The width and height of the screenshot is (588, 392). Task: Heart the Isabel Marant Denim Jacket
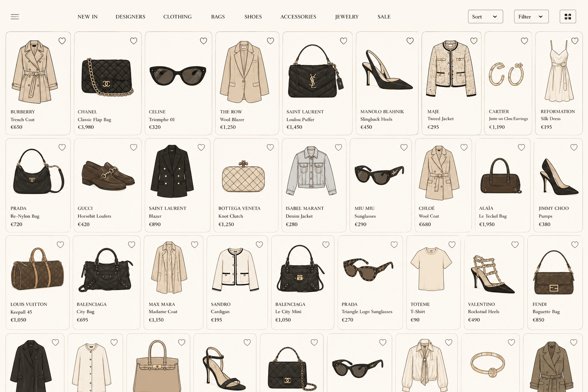pos(339,147)
